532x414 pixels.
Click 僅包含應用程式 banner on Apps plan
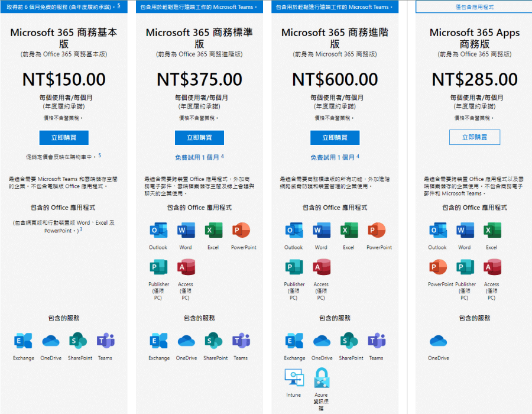(x=475, y=7)
